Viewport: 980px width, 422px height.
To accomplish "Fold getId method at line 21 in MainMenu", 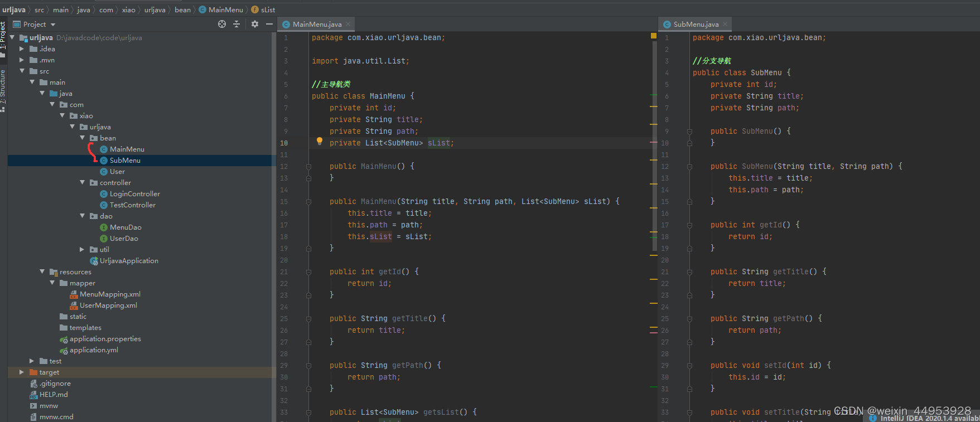I will click(x=308, y=271).
